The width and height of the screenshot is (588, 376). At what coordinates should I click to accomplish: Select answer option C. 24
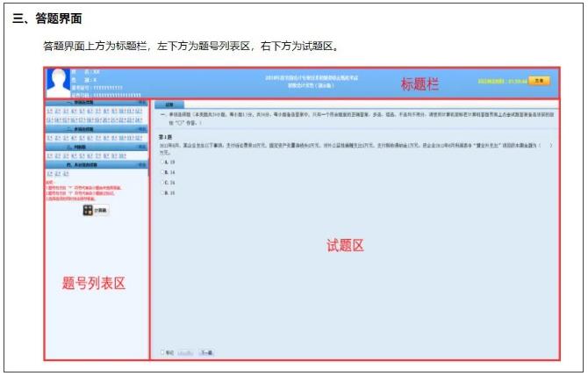point(161,182)
